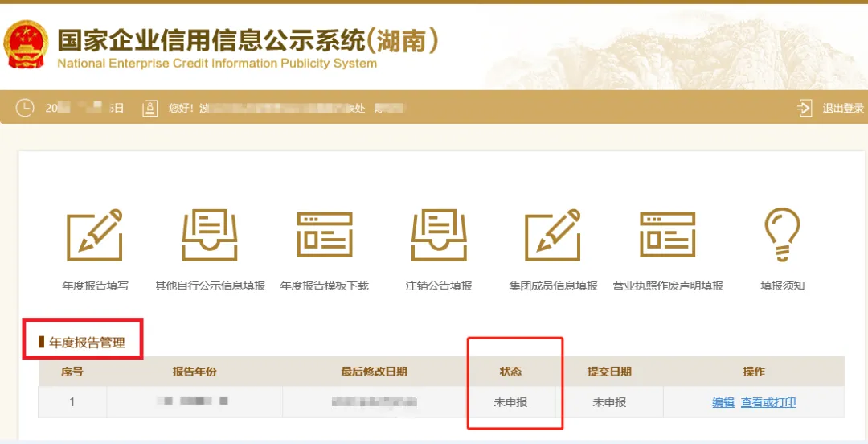Click the 未申报 value under 状态
Viewport: 868px width, 444px height.
(510, 402)
